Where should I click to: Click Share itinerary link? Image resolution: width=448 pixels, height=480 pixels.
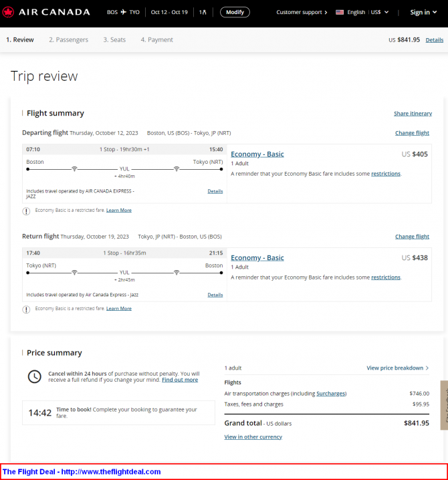413,114
